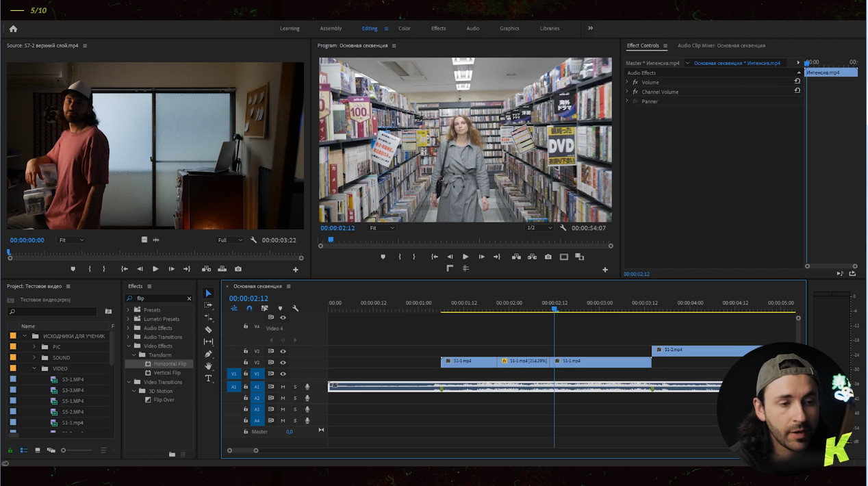Toggle lock on track V3

point(246,351)
